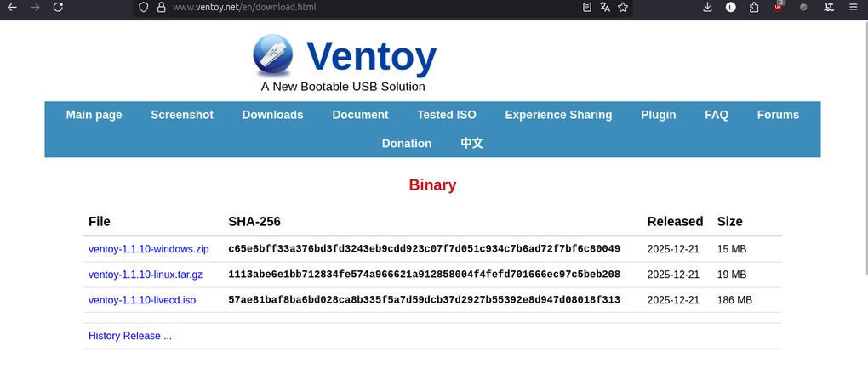Switch the site to 中文
This screenshot has height=380, width=868.
coord(471,144)
